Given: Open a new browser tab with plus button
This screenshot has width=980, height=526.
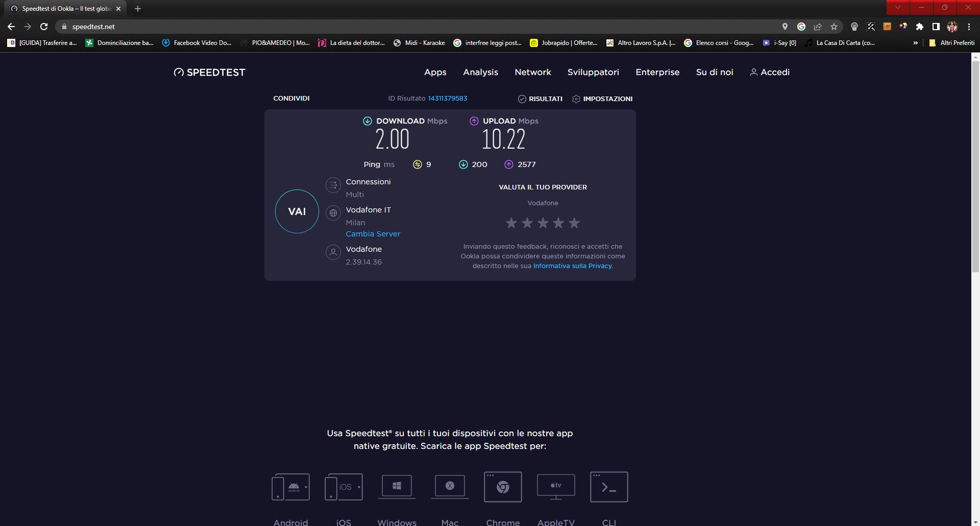Looking at the screenshot, I should point(137,9).
